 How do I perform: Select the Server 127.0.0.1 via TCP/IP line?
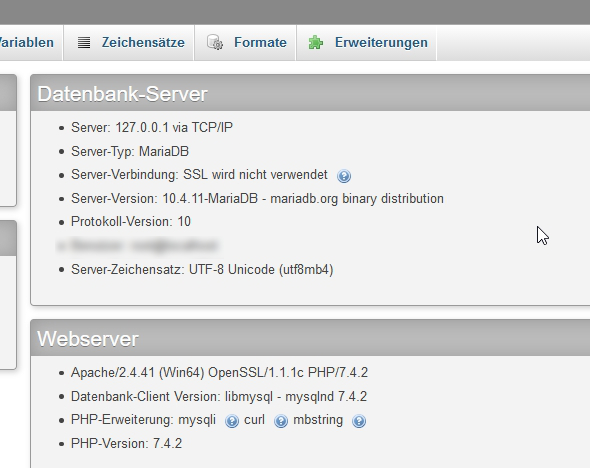click(152, 128)
